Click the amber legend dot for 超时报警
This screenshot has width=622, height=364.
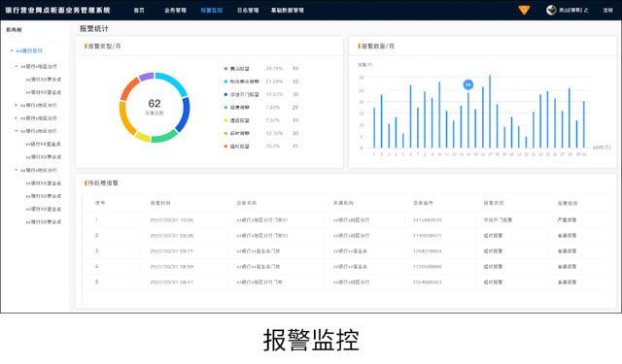[225, 134]
